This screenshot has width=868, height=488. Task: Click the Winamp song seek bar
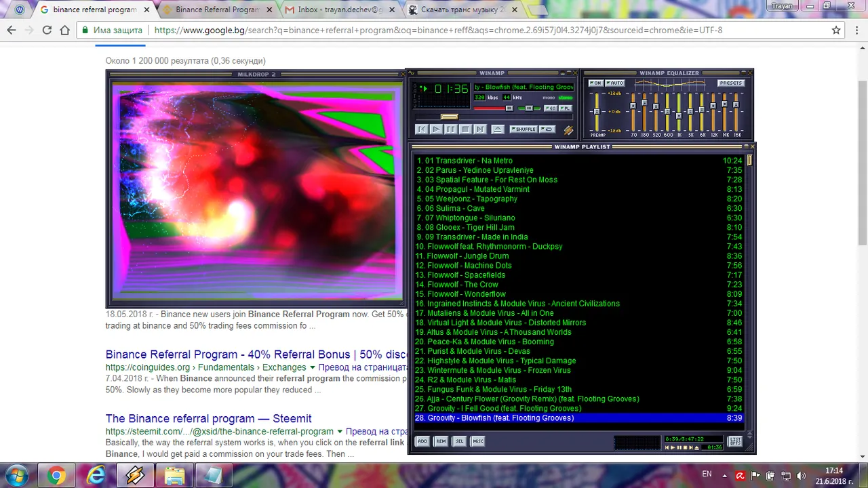(494, 117)
